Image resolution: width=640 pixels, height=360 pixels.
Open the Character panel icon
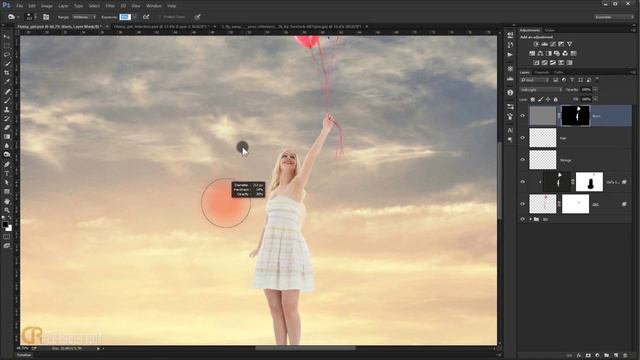(510, 131)
